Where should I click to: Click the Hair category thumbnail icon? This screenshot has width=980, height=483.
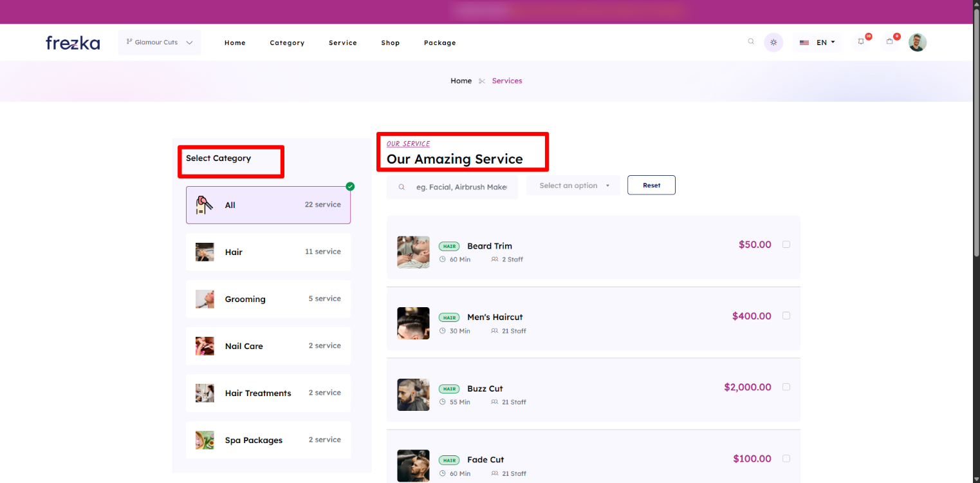pyautogui.click(x=205, y=252)
